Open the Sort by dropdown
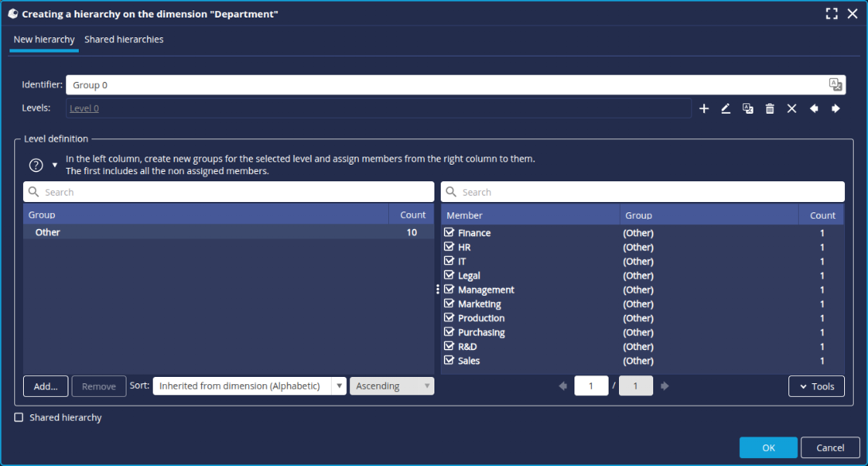Screen dimensions: 868x466 [x=250, y=386]
